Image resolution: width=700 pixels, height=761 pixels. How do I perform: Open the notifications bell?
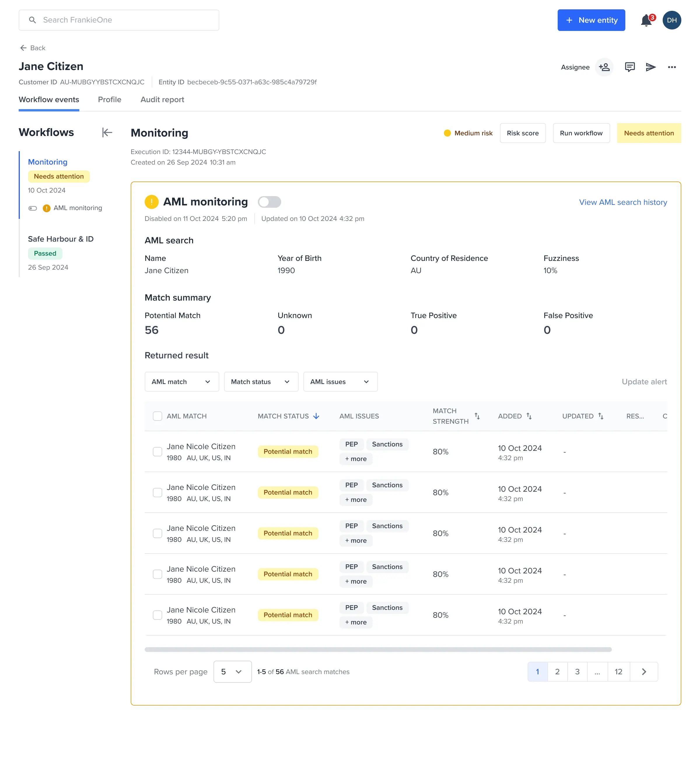[646, 20]
